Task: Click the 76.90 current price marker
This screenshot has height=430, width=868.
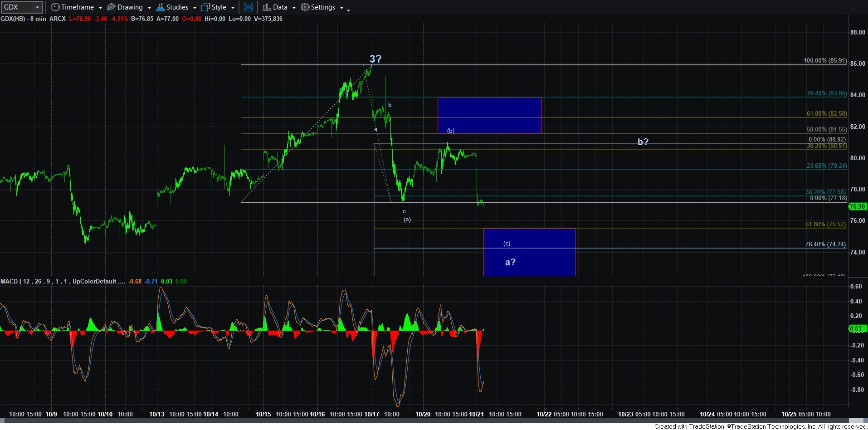Action: click(x=857, y=206)
